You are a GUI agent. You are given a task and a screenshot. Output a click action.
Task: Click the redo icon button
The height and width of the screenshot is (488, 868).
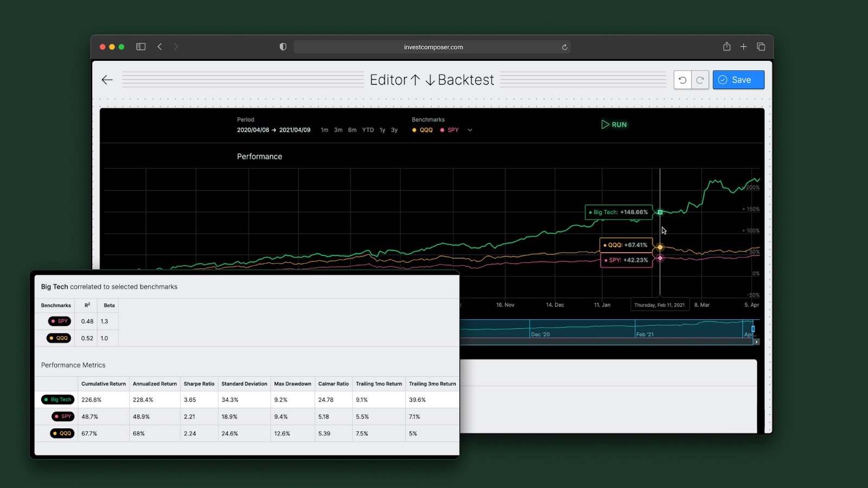pos(700,80)
